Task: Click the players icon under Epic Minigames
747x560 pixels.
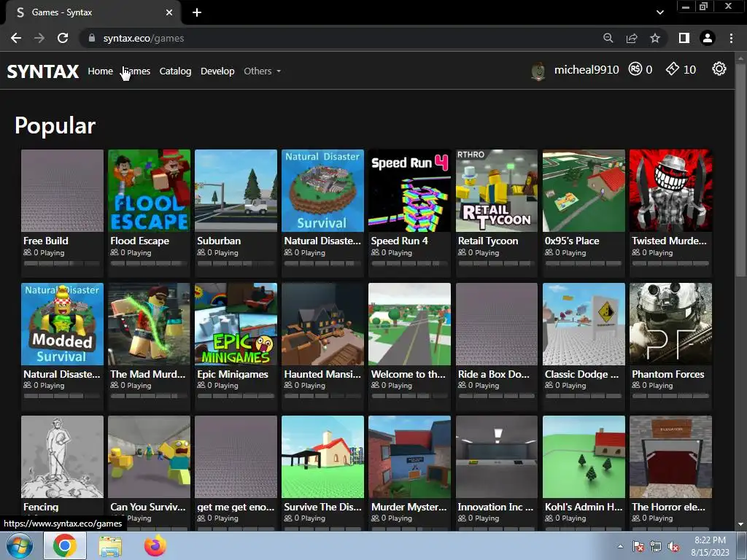Action: (x=201, y=385)
